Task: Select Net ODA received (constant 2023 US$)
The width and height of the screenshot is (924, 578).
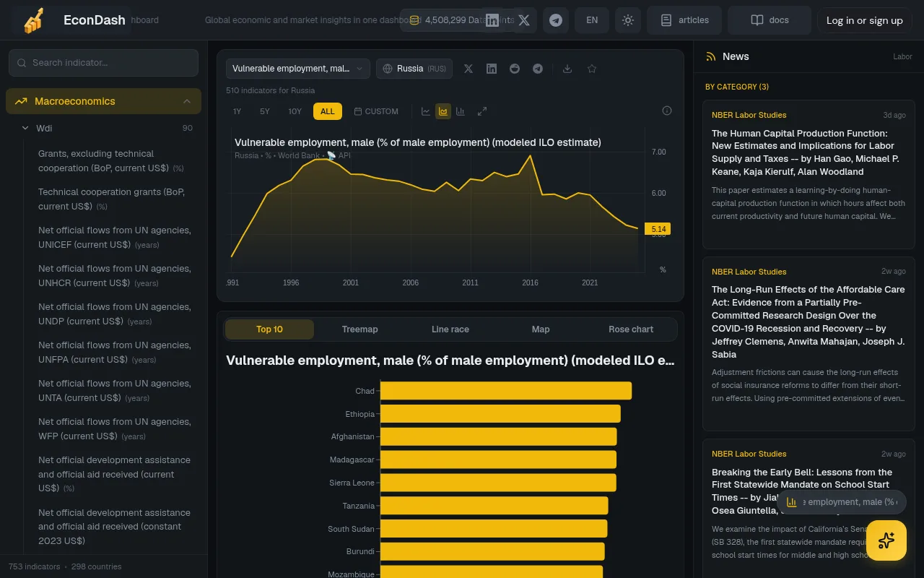Action: (x=115, y=527)
